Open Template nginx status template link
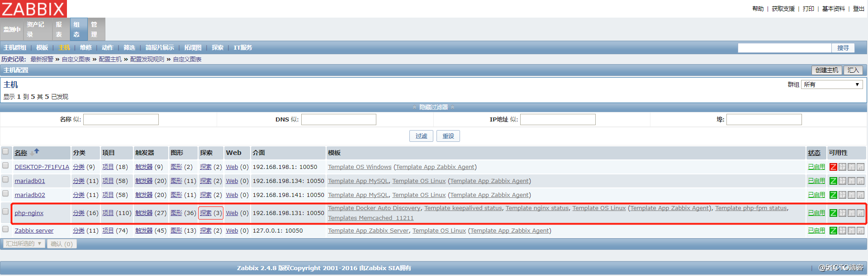Image resolution: width=868 pixels, height=276 pixels. tap(537, 208)
